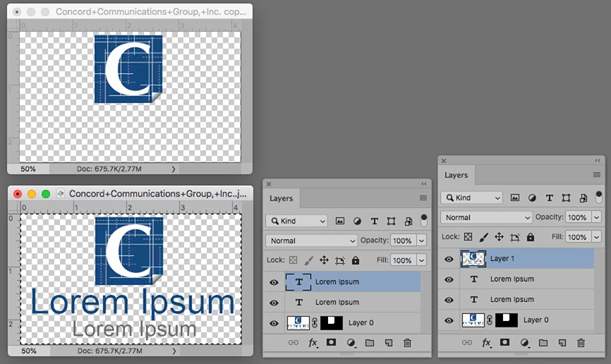Expand status bar arrow in top document
This screenshot has width=611, height=364.
click(x=174, y=169)
